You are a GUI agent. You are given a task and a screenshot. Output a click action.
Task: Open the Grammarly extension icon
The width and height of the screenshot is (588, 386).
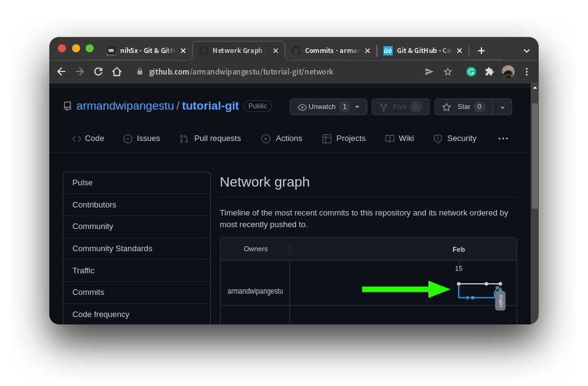click(471, 71)
